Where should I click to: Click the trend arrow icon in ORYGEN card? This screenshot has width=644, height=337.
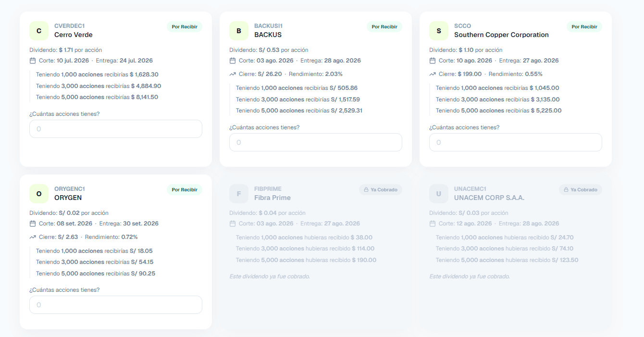[33, 237]
